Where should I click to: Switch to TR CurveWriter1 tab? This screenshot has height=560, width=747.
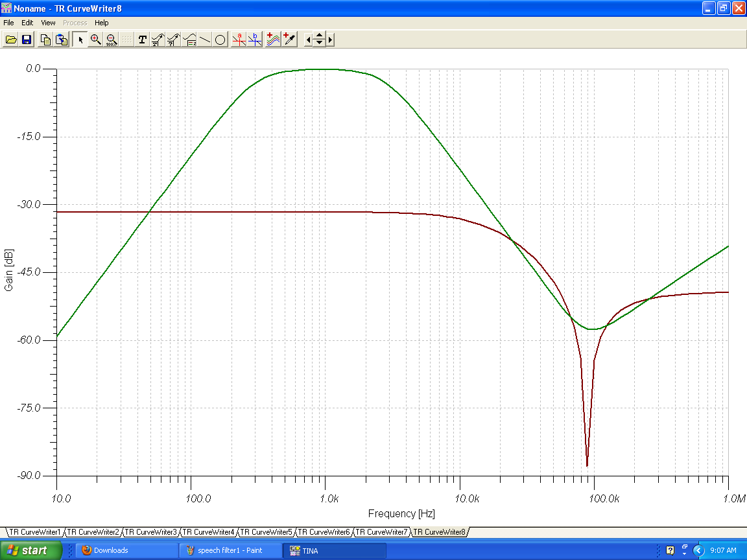tap(35, 532)
